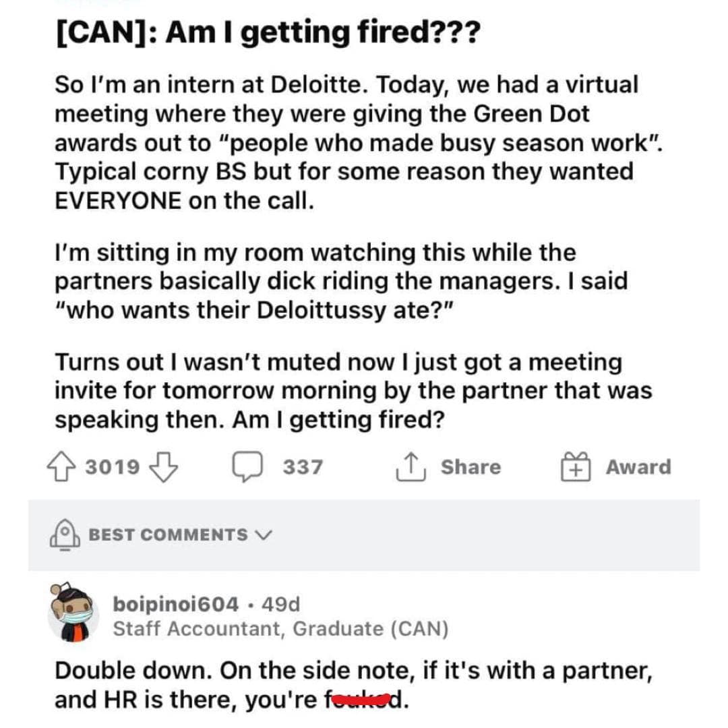Expand the Best Comments chevron

point(264,535)
